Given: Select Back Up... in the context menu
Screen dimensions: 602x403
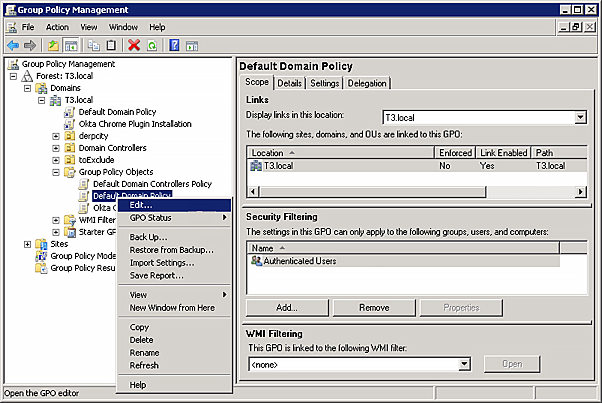Looking at the screenshot, I should pos(148,237).
